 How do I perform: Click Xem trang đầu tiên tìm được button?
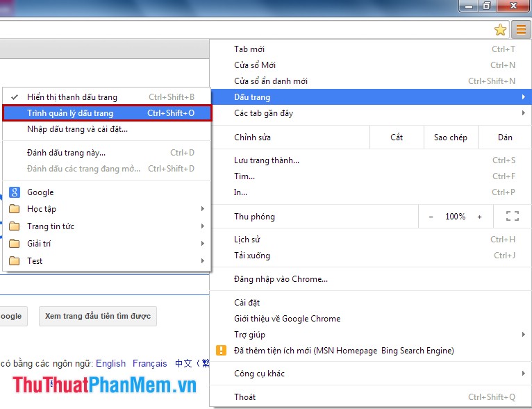[98, 316]
